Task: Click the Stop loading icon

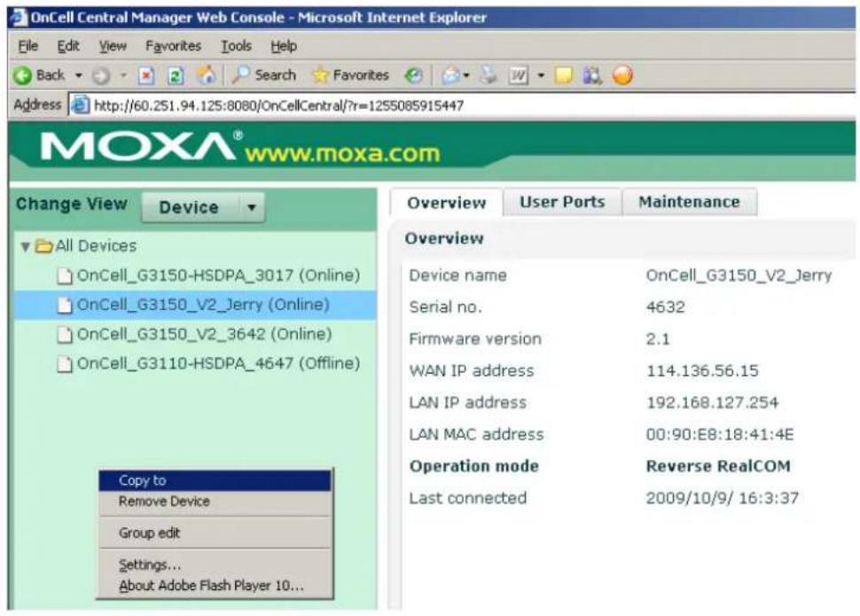Action: point(146,75)
